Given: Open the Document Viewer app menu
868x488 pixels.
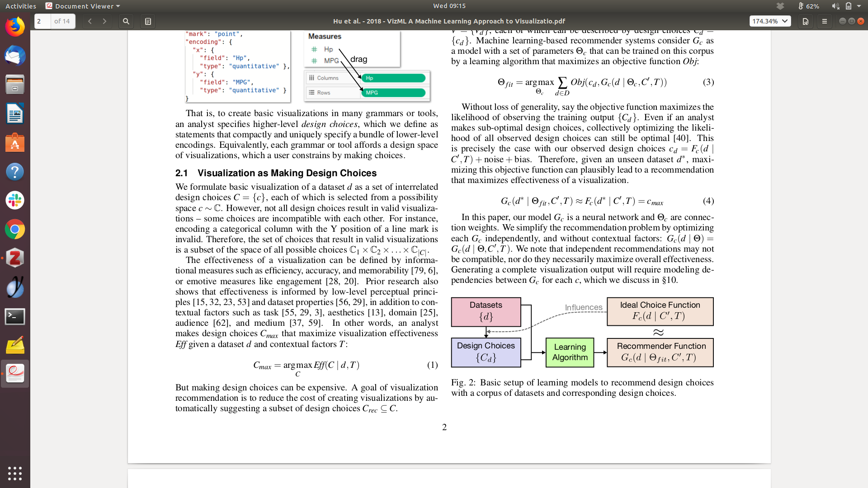Looking at the screenshot, I should [83, 6].
